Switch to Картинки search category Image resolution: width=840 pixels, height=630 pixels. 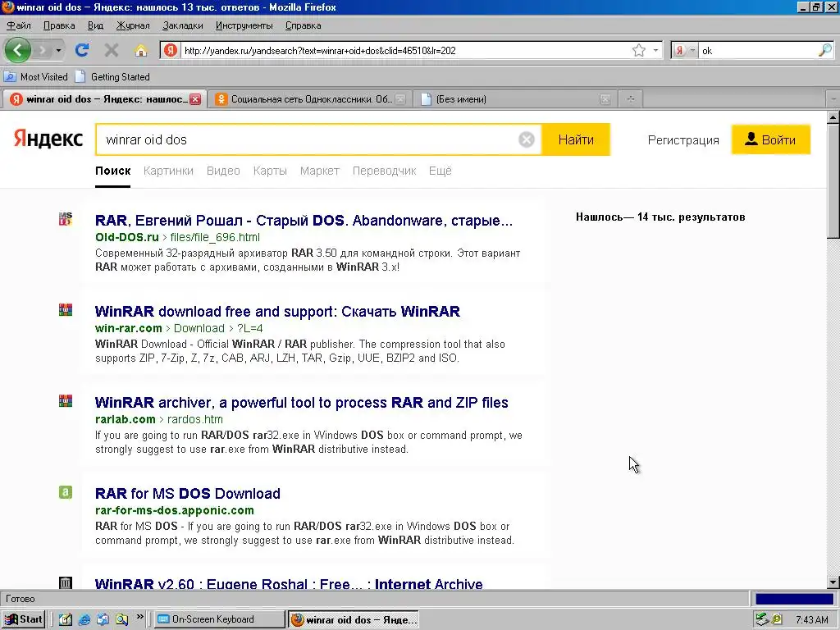pos(168,171)
